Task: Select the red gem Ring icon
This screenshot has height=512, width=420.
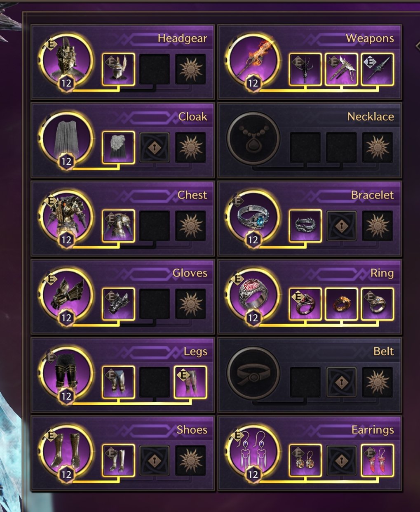Action: pos(253,295)
